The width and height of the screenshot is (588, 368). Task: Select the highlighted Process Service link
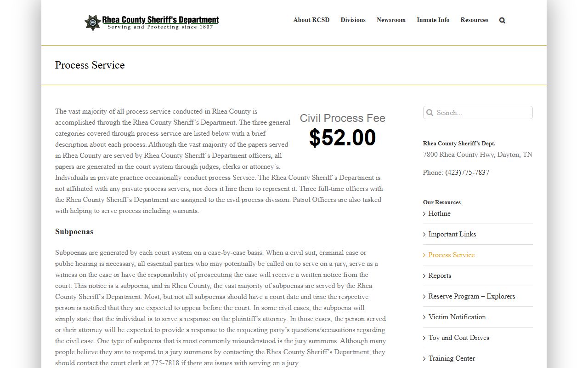pos(451,255)
